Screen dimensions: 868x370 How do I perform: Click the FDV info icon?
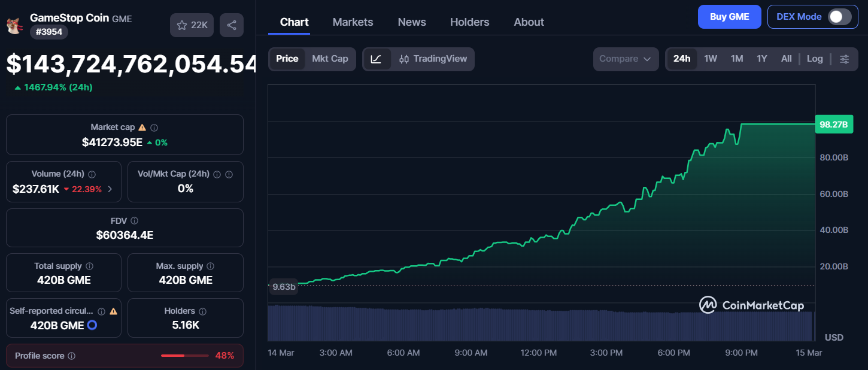[x=134, y=221]
